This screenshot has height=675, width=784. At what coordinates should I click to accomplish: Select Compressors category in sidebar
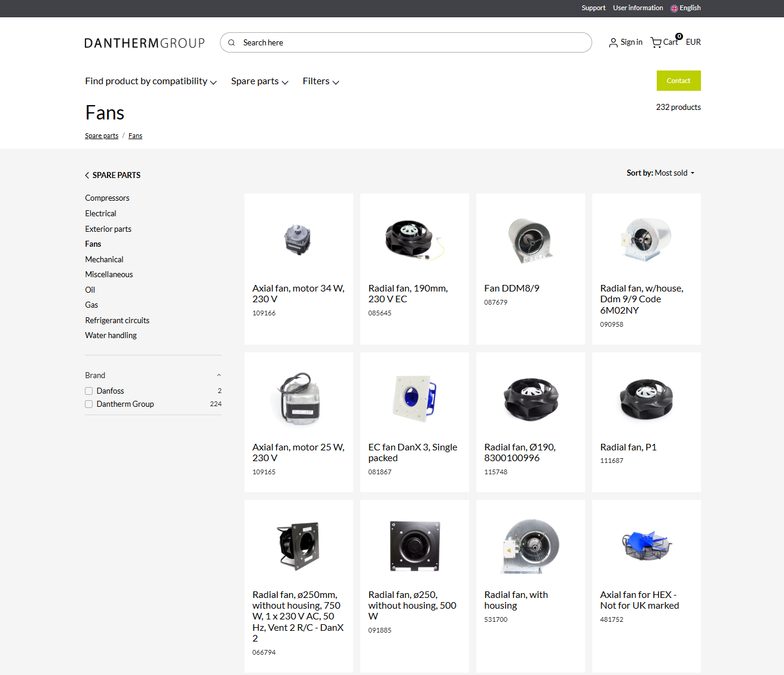coord(107,198)
